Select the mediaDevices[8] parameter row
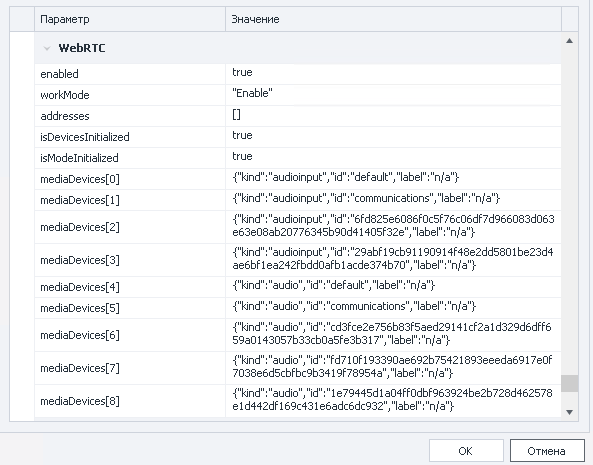The height and width of the screenshot is (465, 593). click(x=298, y=401)
